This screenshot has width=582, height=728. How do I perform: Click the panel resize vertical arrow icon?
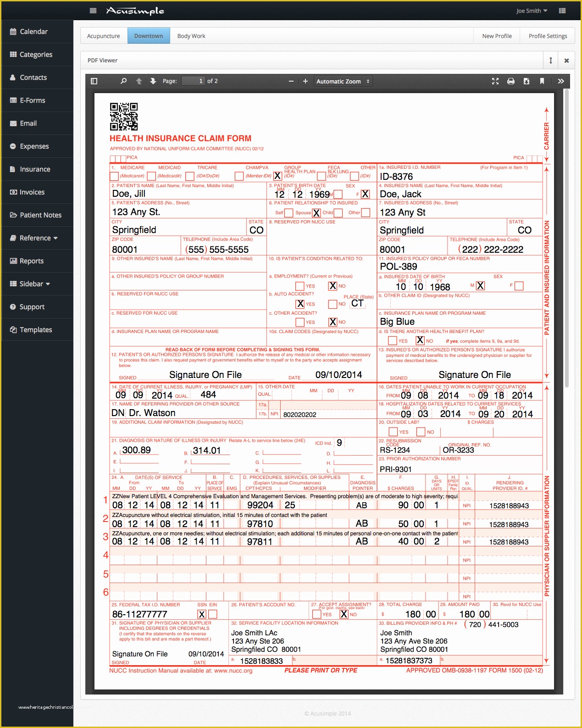pyautogui.click(x=551, y=60)
